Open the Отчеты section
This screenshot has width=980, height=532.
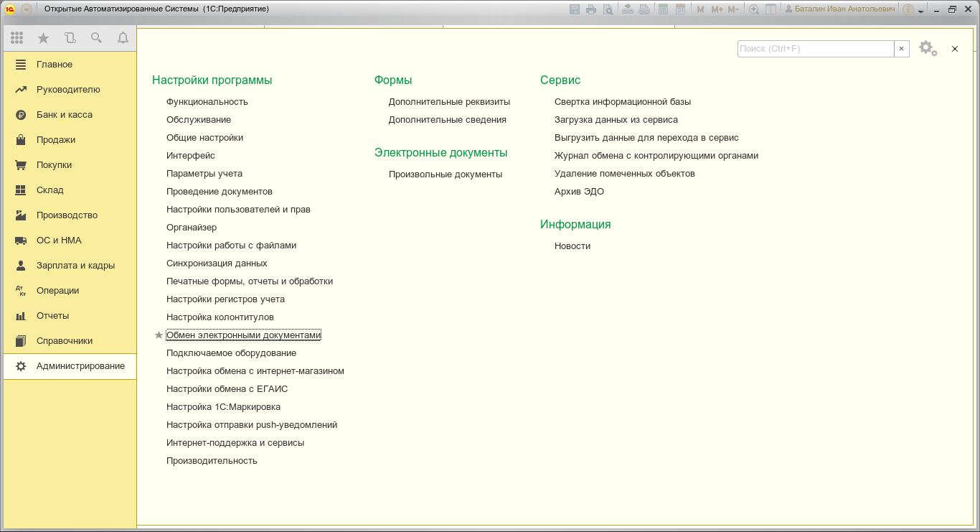[70, 316]
